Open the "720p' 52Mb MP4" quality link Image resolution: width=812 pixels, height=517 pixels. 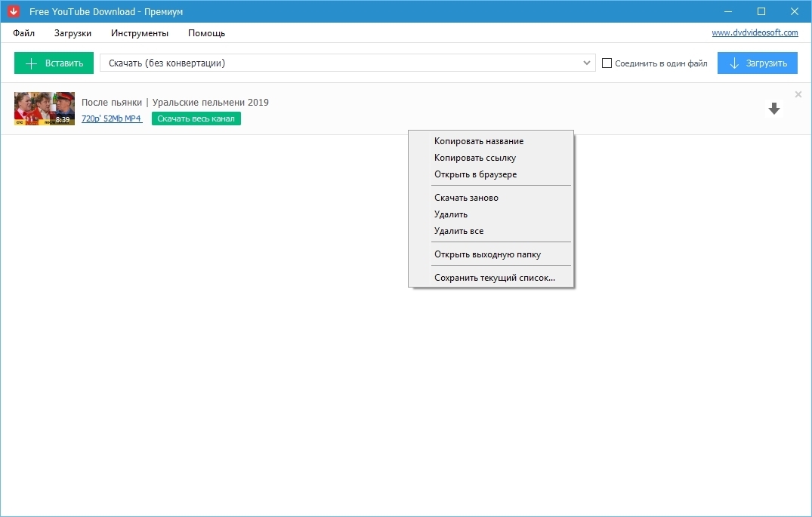click(112, 118)
